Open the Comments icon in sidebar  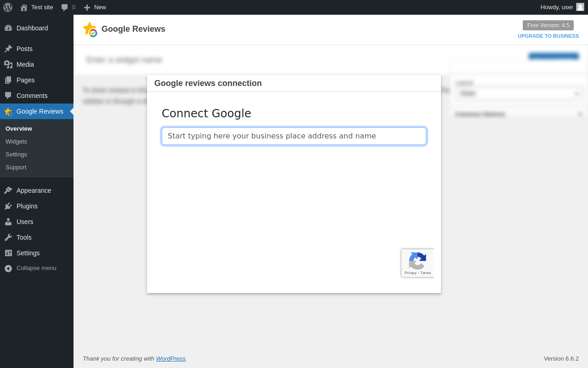click(8, 96)
